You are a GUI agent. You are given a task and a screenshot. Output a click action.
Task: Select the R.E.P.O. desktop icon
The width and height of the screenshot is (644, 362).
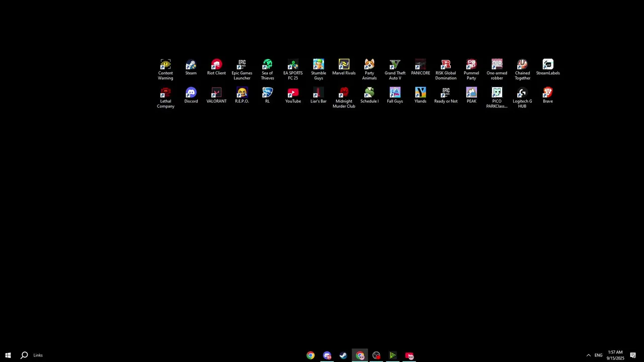tap(242, 96)
